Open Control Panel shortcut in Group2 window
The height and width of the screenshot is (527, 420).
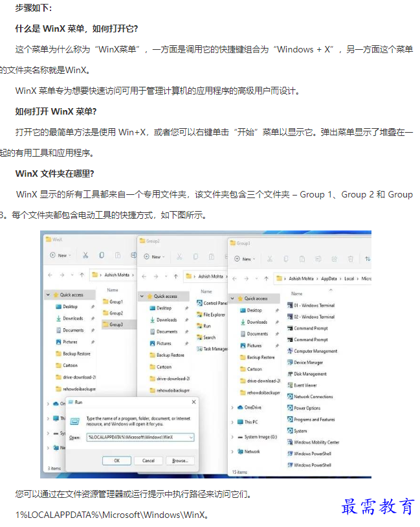[x=212, y=303]
